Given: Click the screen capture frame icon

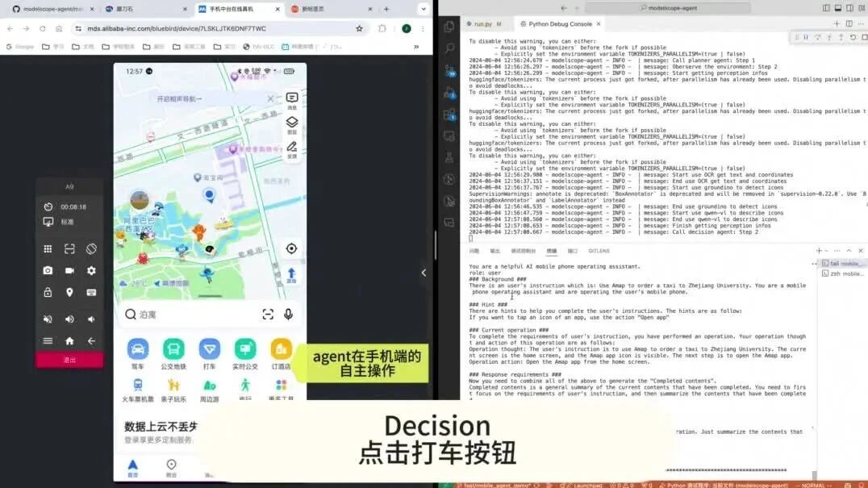Looking at the screenshot, I should tap(69, 249).
